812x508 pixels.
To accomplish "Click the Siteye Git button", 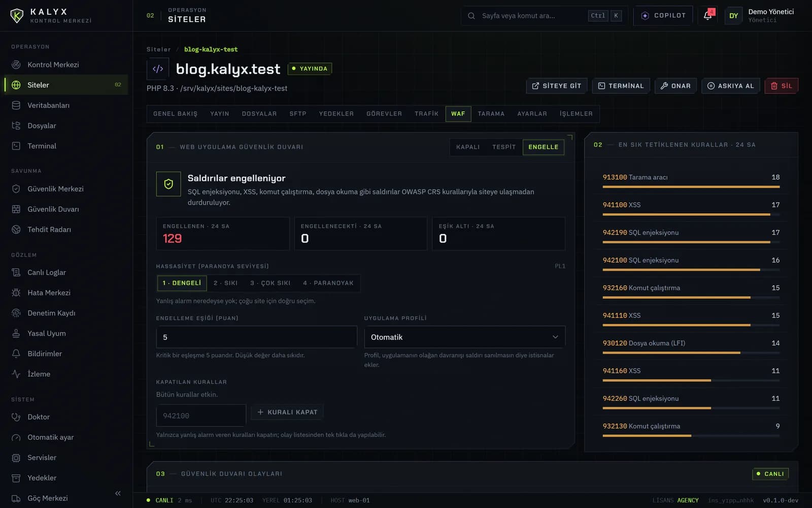I will 557,86.
